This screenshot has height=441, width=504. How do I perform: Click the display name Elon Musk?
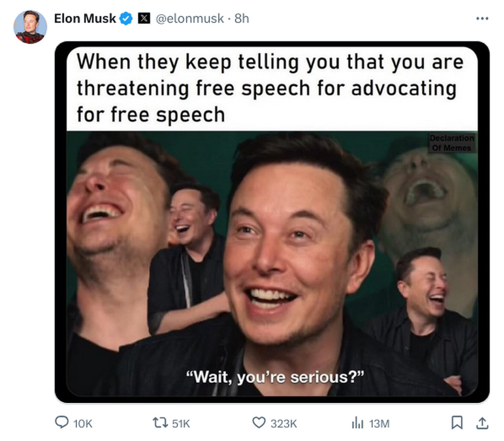pos(85,19)
